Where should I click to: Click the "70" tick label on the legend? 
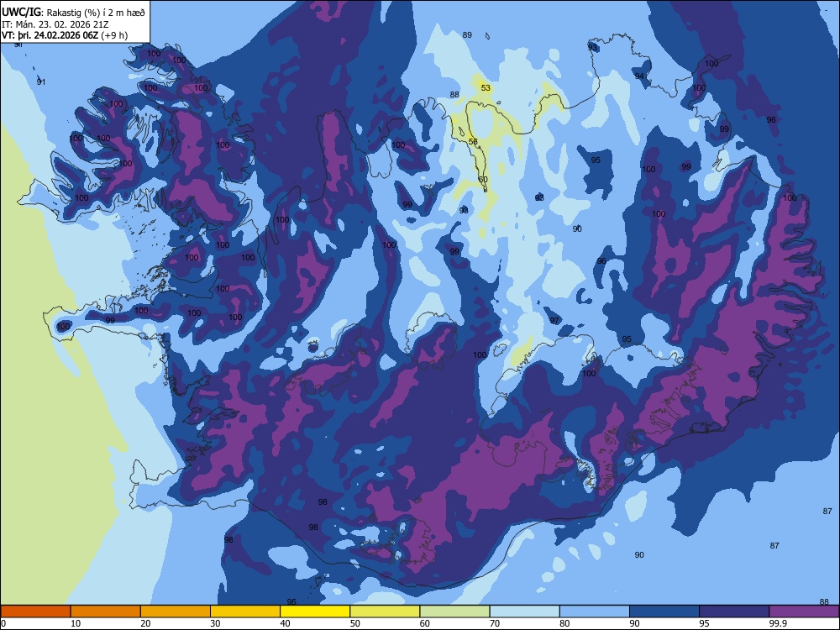(495, 623)
